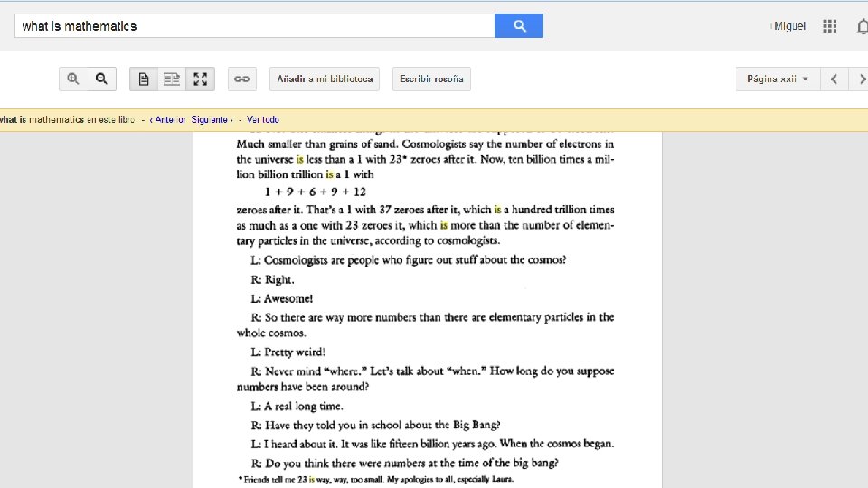Viewport: 868px width, 488px height.
Task: Click the Anterior search result link
Action: (x=168, y=119)
